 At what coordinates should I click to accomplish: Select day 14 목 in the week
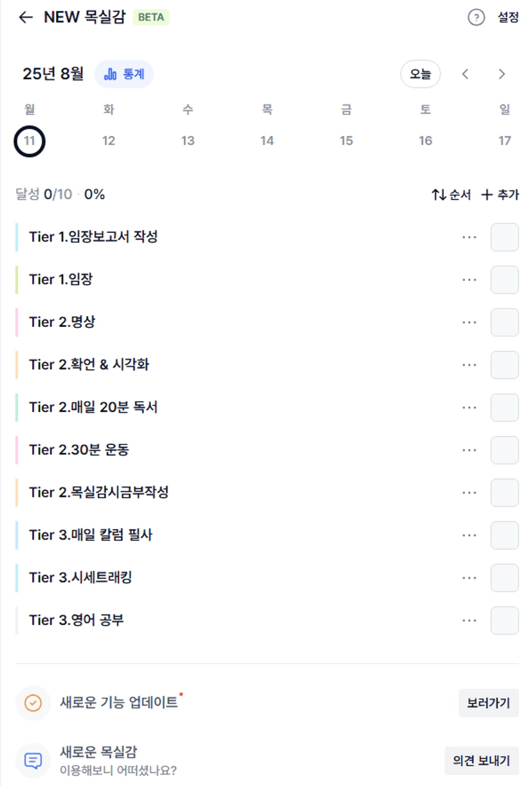coord(267,140)
